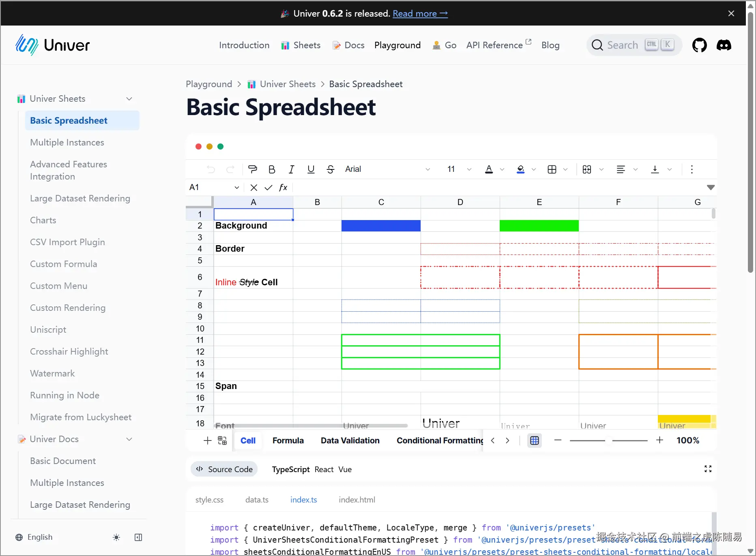
Task: Follow the Read more release link
Action: [x=420, y=13]
